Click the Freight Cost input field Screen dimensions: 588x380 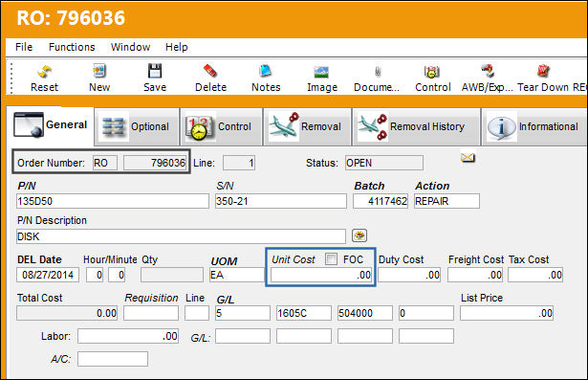475,275
